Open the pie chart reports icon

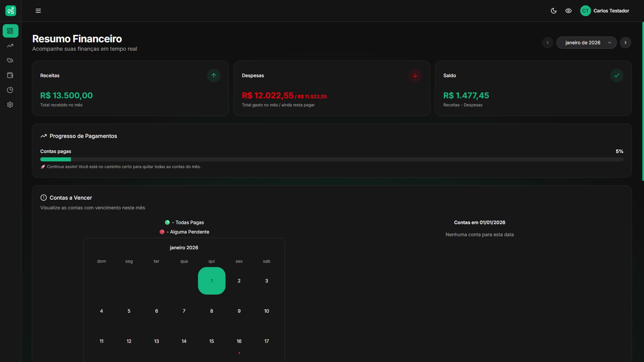tap(10, 90)
